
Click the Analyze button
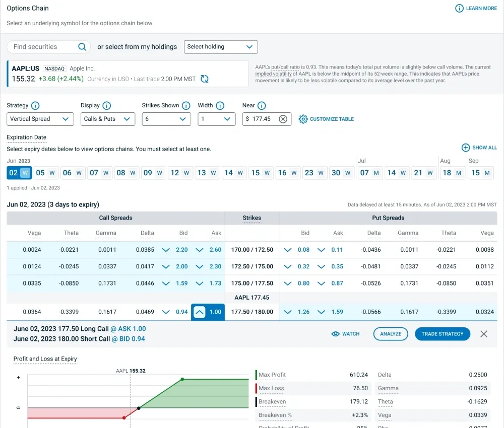[391, 334]
